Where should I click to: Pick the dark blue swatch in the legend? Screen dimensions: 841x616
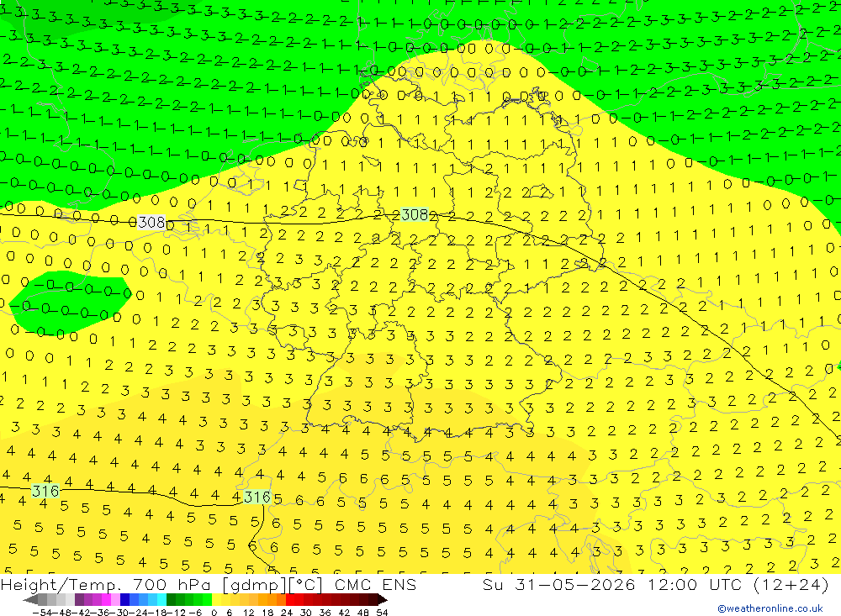[x=124, y=599]
